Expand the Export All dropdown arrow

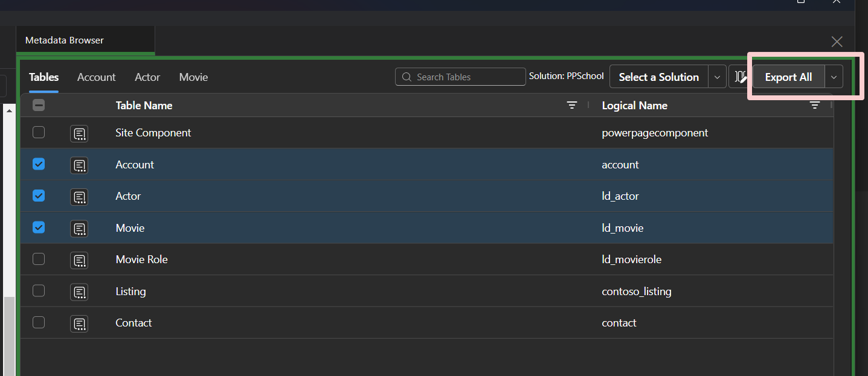pos(834,77)
